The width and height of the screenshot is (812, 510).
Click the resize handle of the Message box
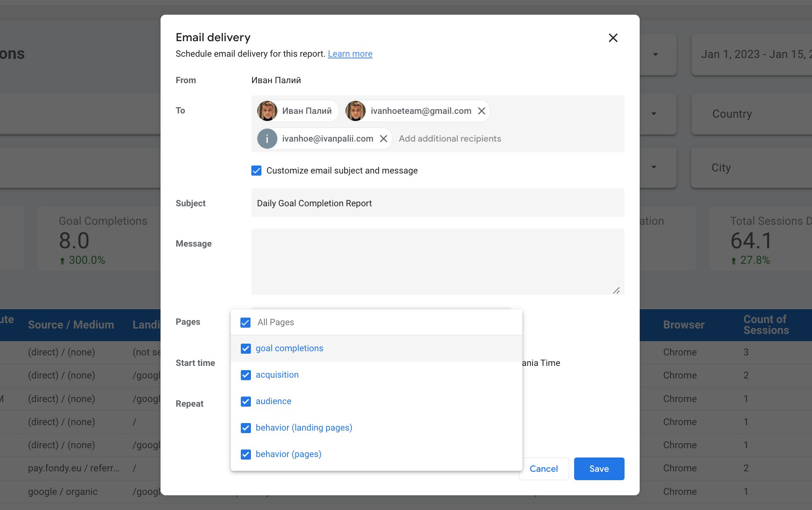616,290
